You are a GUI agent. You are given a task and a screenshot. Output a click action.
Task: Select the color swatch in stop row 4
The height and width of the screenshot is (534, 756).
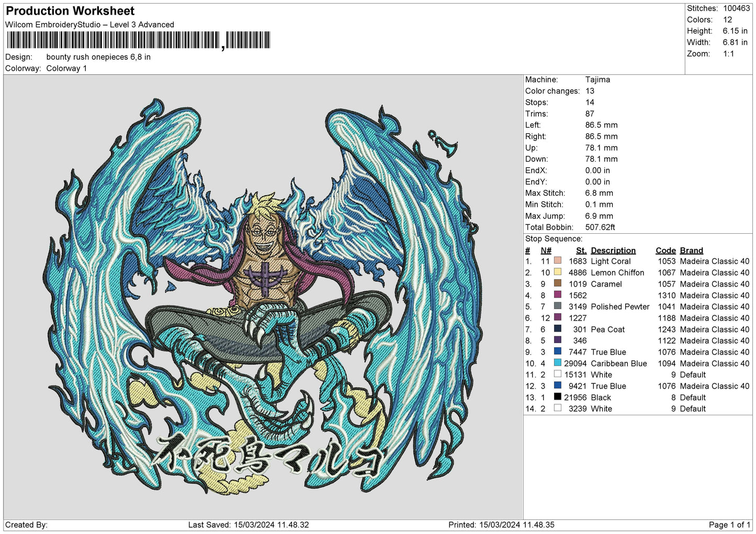click(558, 295)
